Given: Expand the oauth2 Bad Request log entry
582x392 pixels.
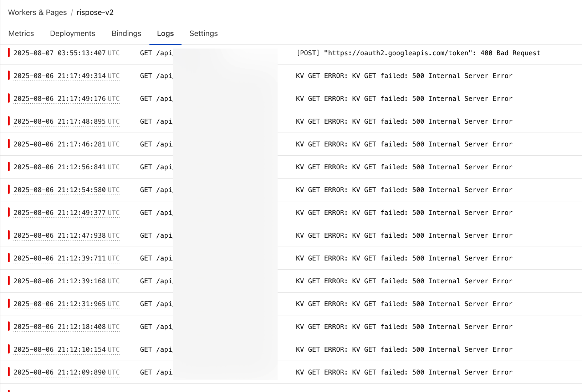Looking at the screenshot, I should [417, 53].
